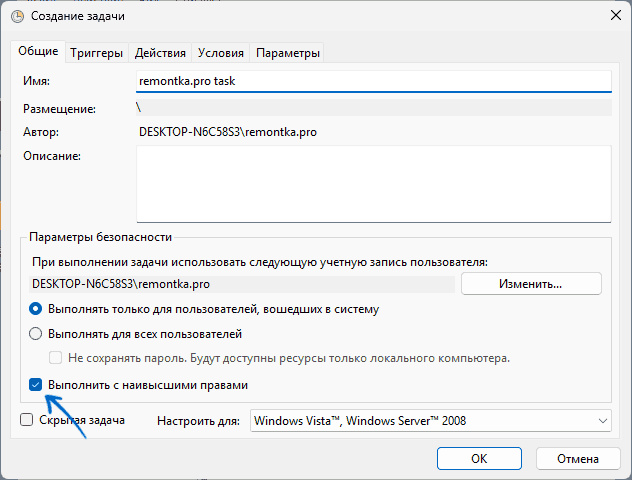Select the Условия tab
The width and height of the screenshot is (632, 480).
[220, 53]
